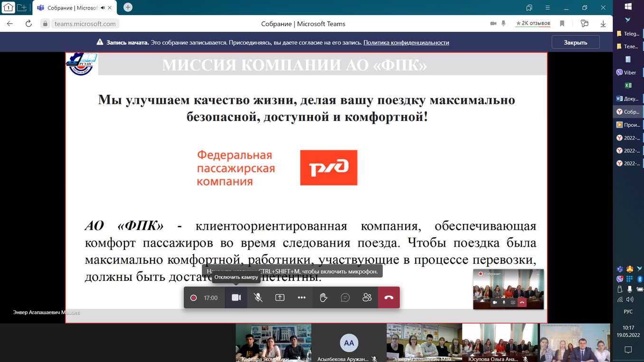
Task: Open the Политика конфиденциальности link
Action: click(x=406, y=42)
